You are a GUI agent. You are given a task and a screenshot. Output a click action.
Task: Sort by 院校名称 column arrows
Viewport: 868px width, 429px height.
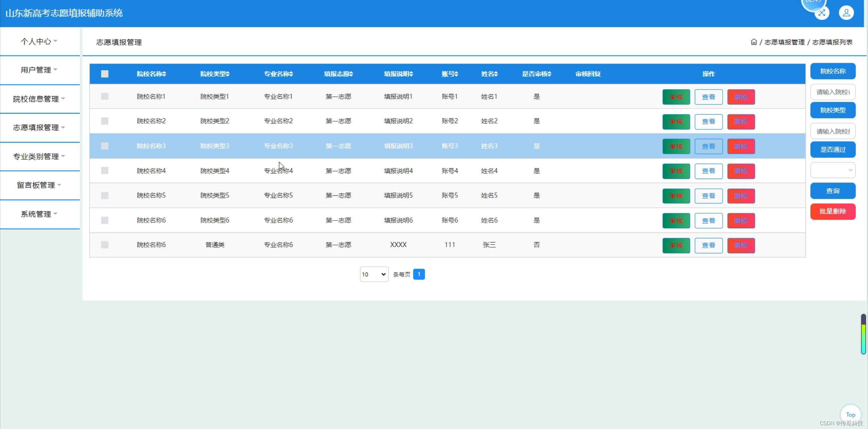pos(164,74)
